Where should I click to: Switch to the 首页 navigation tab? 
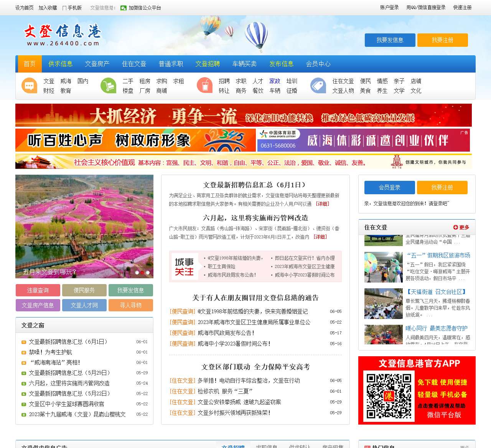pos(29,64)
